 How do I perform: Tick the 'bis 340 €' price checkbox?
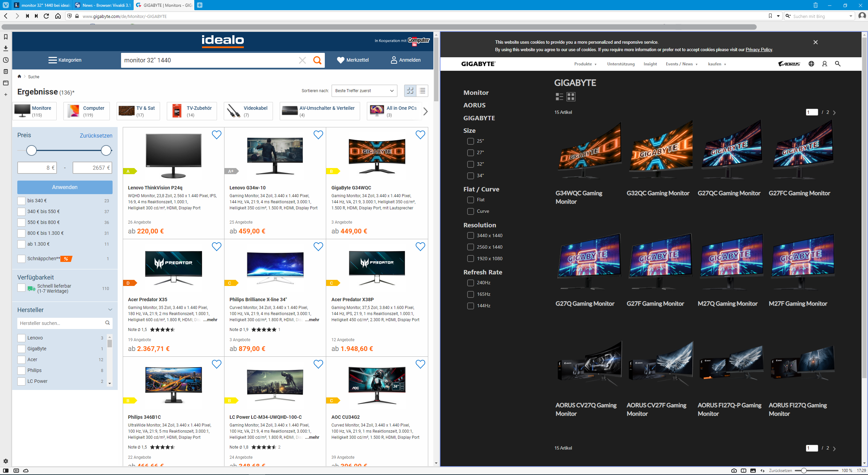[x=21, y=201]
